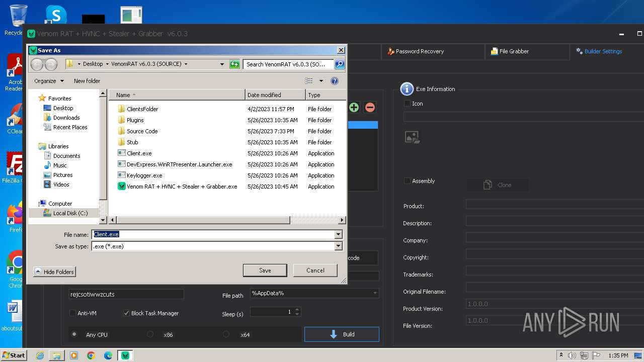644x362 pixels.
Task: Expand the Desktop breadcrumb arrow
Action: pos(107,64)
